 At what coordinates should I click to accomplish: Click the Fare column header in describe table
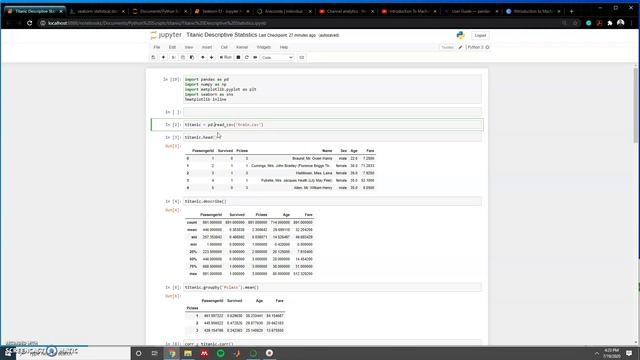308,215
